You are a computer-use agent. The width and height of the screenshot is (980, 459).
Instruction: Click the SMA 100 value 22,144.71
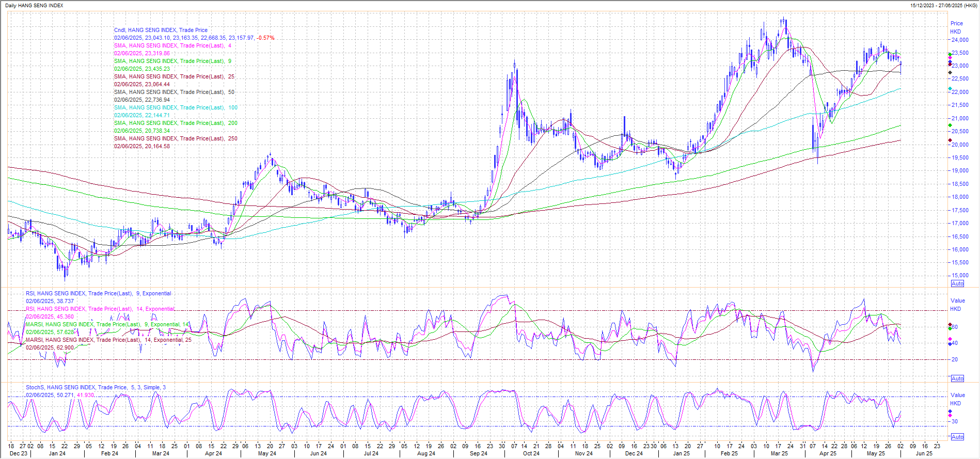(x=141, y=115)
